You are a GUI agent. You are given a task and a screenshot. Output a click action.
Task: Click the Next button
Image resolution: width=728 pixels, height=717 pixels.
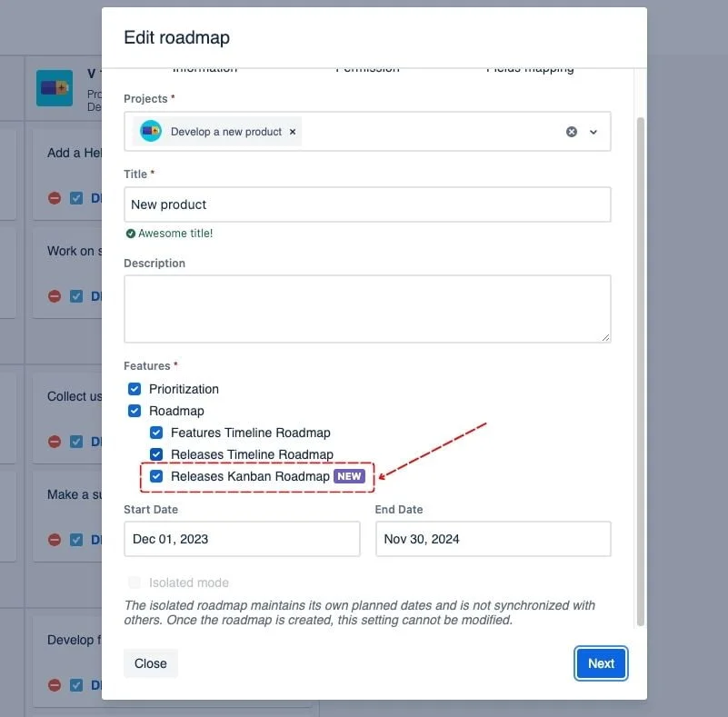601,663
